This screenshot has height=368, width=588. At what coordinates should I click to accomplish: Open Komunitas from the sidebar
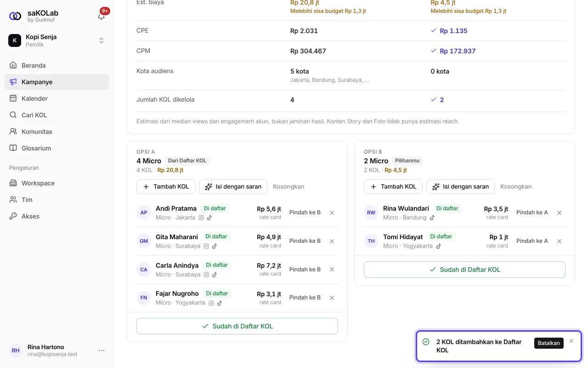57,132
